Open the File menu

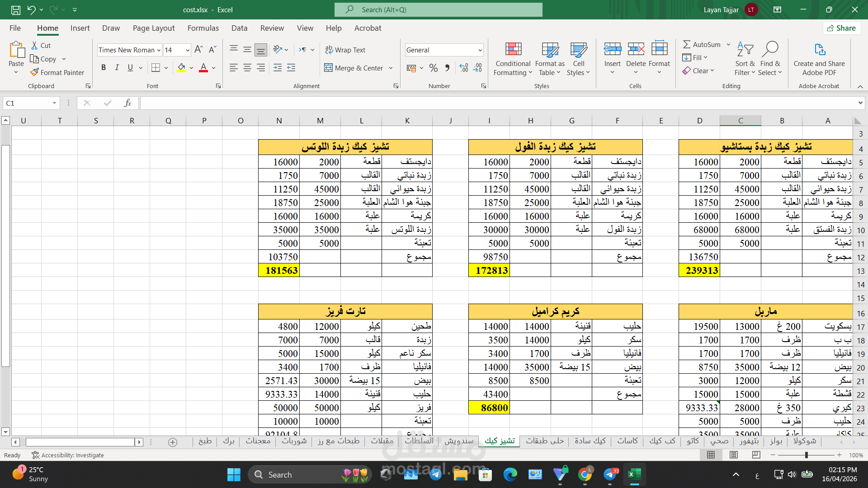(x=15, y=28)
